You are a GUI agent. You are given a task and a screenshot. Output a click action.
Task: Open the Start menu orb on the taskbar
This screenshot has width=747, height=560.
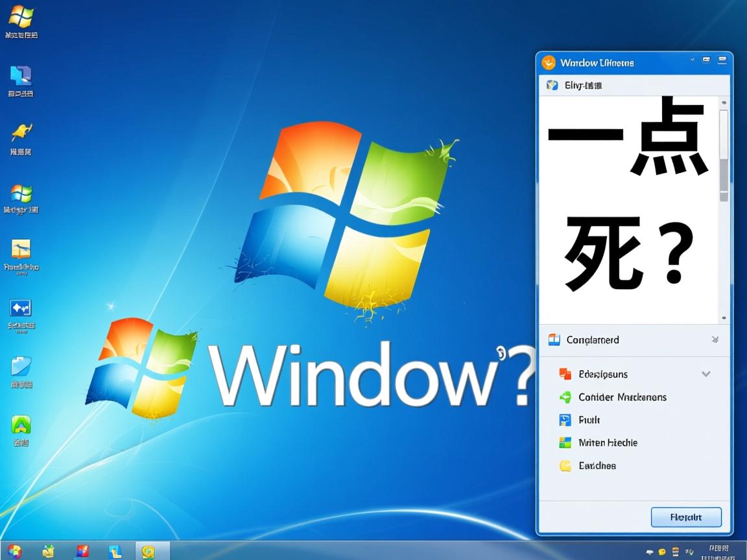coord(16,550)
